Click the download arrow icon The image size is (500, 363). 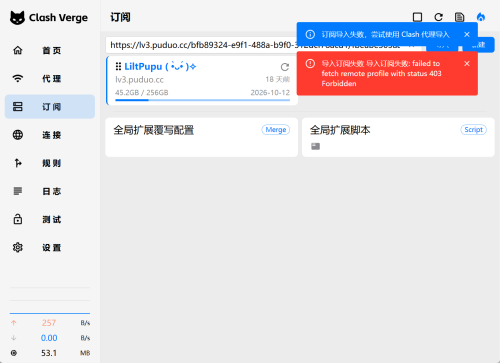(x=14, y=338)
